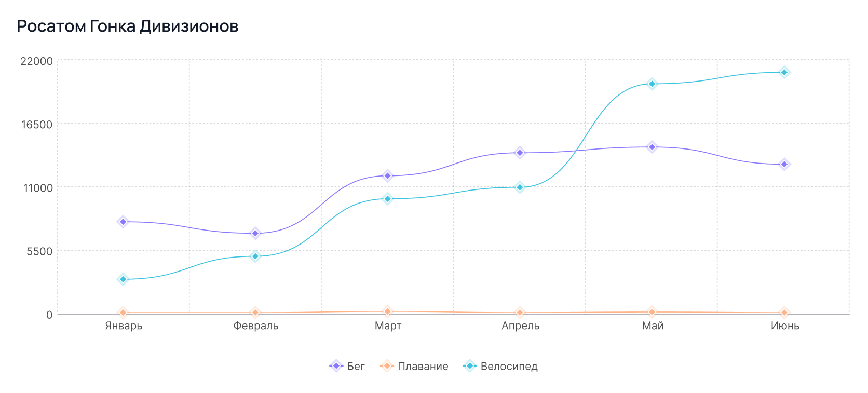Click the Май x-axis label
868x393 pixels.
click(653, 326)
